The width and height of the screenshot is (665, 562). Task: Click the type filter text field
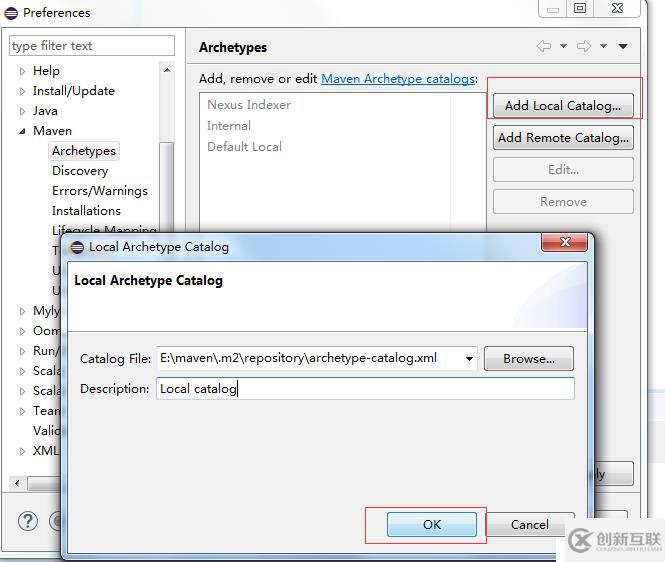pyautogui.click(x=92, y=46)
